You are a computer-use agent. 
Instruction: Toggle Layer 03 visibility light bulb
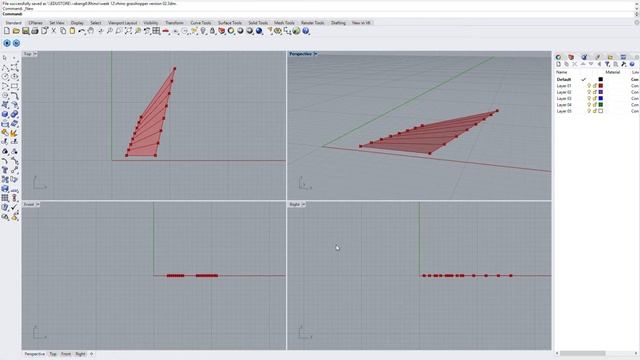589,98
